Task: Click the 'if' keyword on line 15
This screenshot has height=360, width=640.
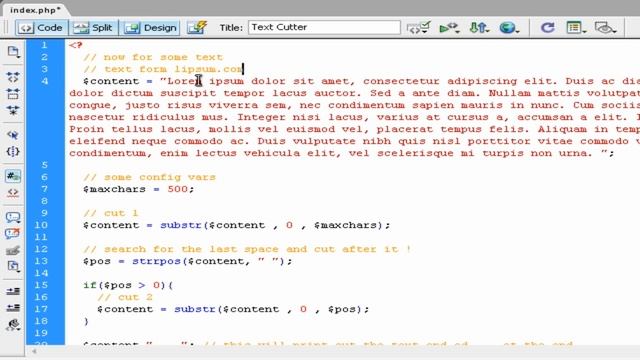Action: [90, 285]
